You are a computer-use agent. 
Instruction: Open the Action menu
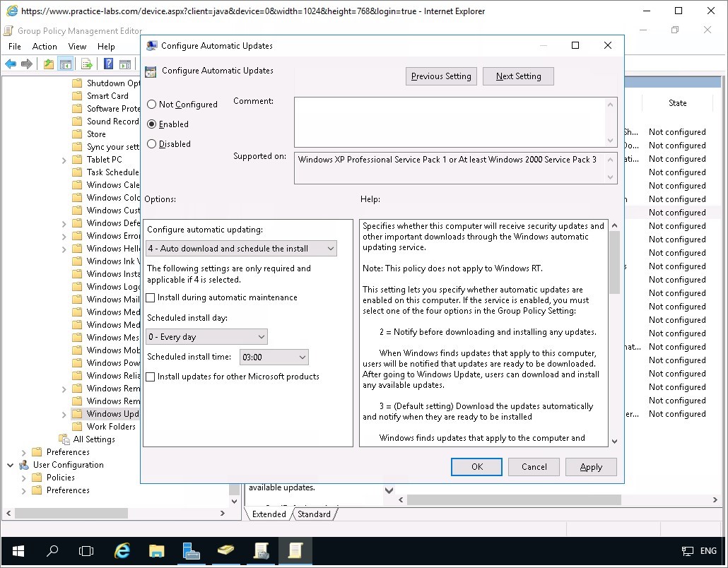(45, 47)
